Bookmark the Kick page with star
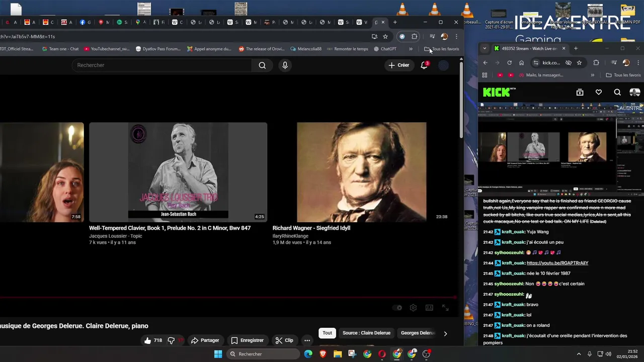 point(579,63)
